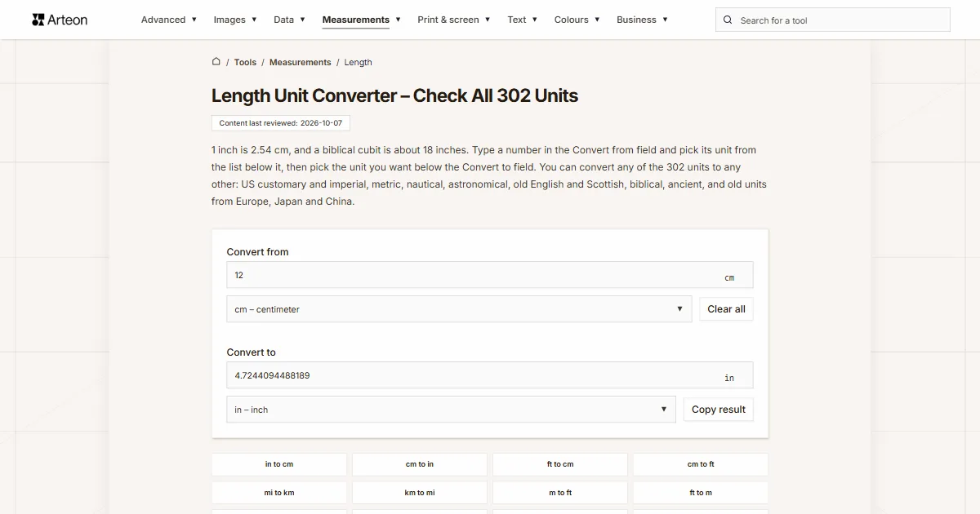Screen dimensions: 980x514
Task: Open the Text menu
Action: pyautogui.click(x=523, y=20)
